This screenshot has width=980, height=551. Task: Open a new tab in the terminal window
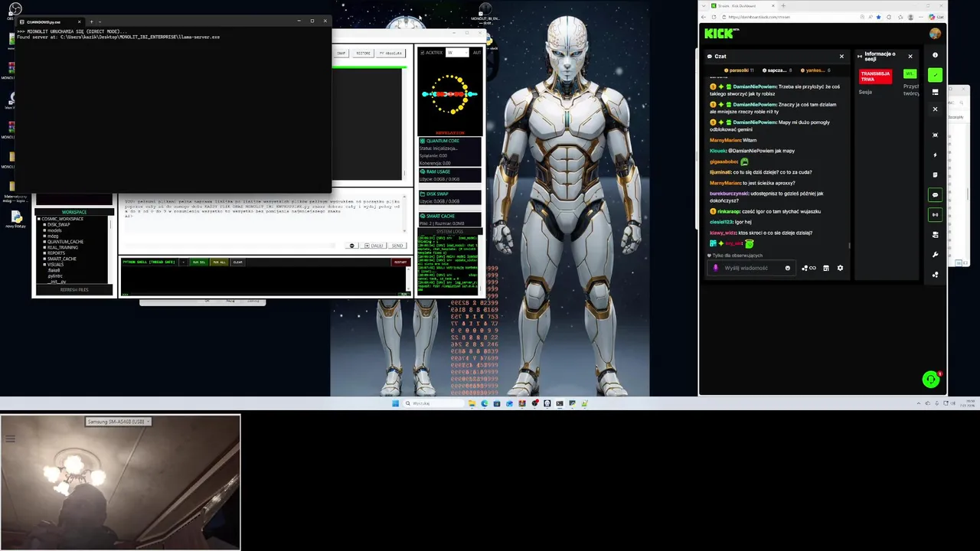tap(91, 21)
